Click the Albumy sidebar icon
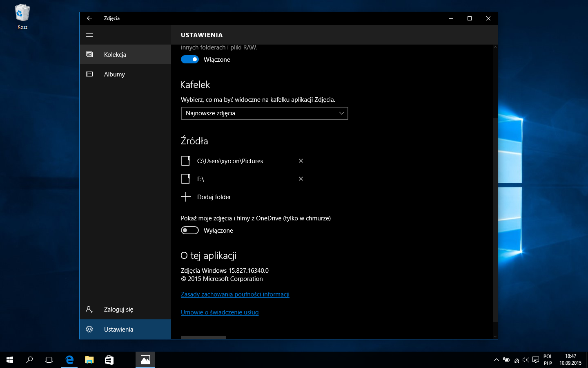The image size is (588, 368). pyautogui.click(x=89, y=74)
